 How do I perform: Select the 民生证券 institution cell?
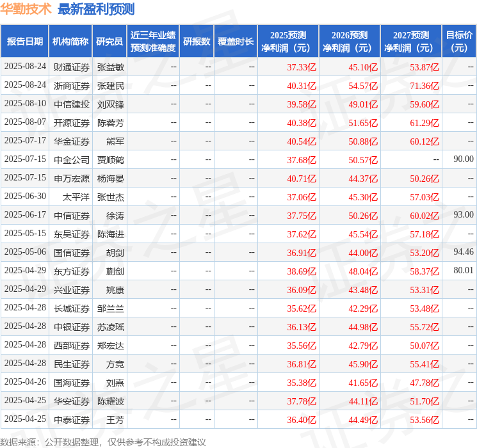point(72,364)
